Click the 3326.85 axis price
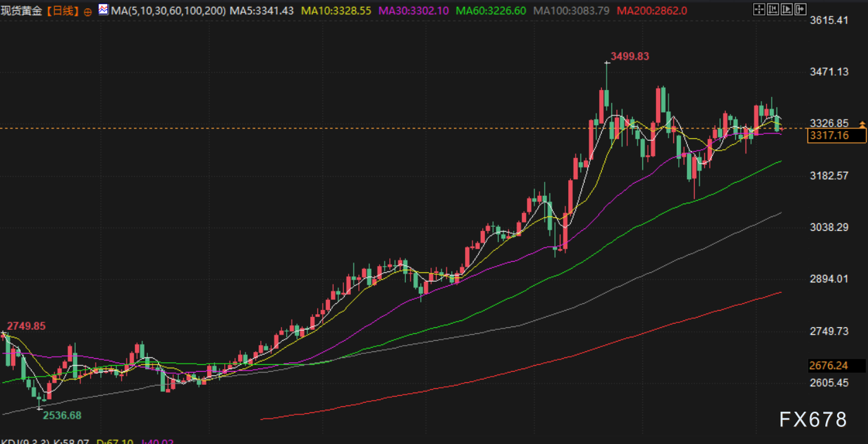This screenshot has height=444, width=868. tap(829, 123)
